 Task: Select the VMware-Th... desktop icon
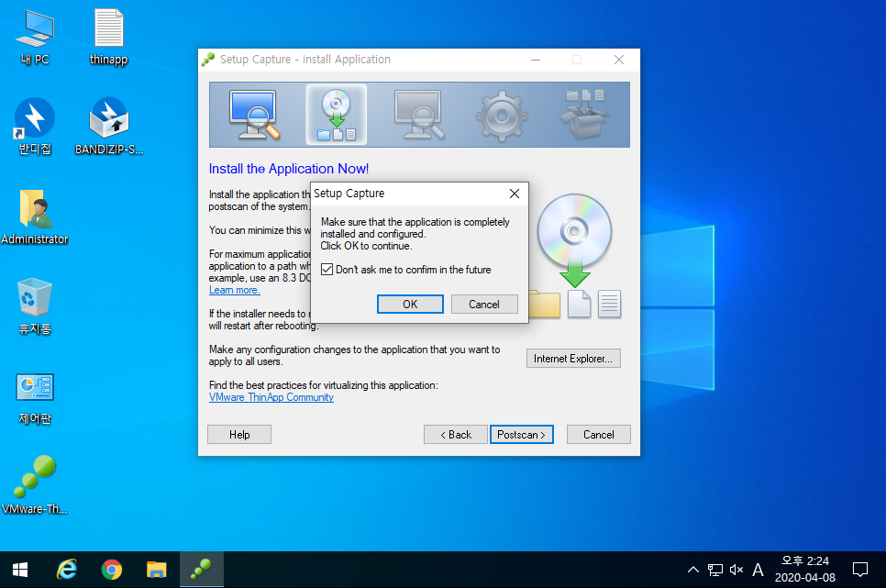[x=35, y=484]
